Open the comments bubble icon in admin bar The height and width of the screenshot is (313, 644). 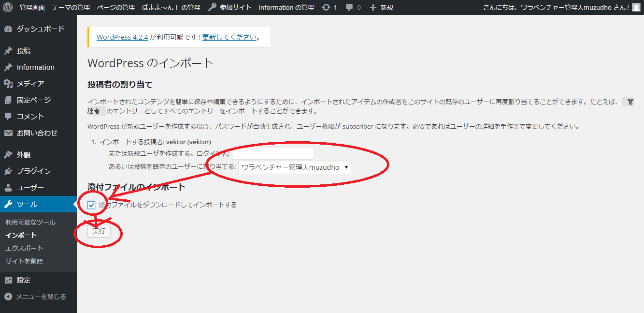click(349, 8)
